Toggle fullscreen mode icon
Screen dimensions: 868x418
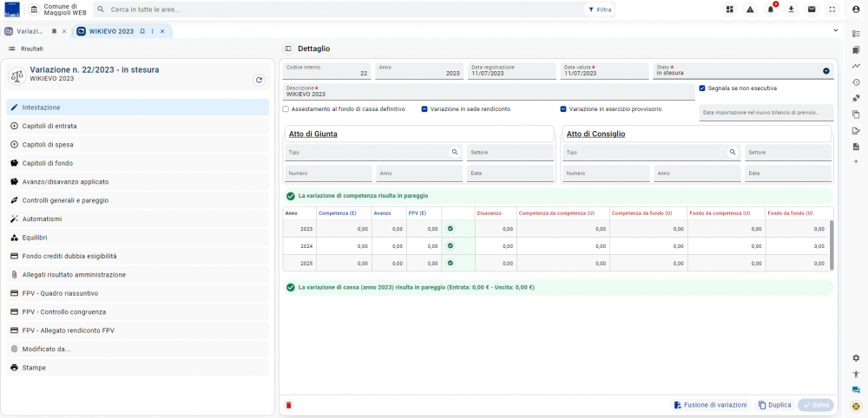coord(832,10)
